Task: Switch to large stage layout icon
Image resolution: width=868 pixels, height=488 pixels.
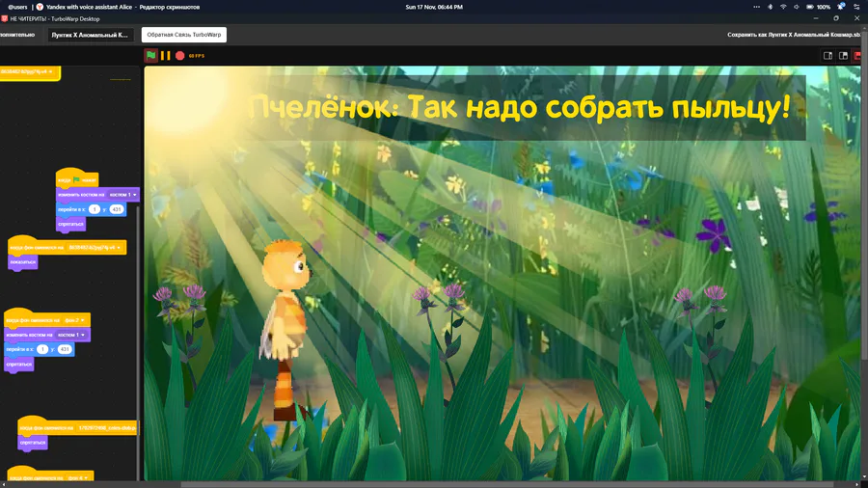Action: click(843, 55)
